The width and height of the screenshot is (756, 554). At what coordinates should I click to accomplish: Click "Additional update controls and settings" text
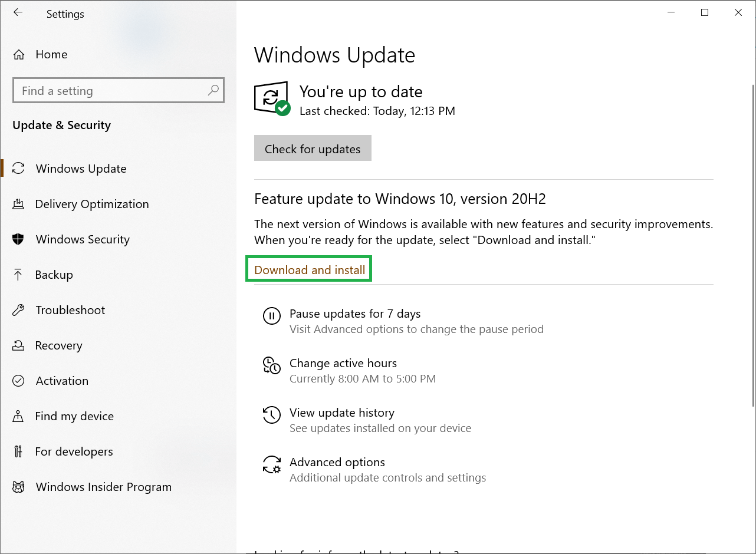(x=388, y=477)
